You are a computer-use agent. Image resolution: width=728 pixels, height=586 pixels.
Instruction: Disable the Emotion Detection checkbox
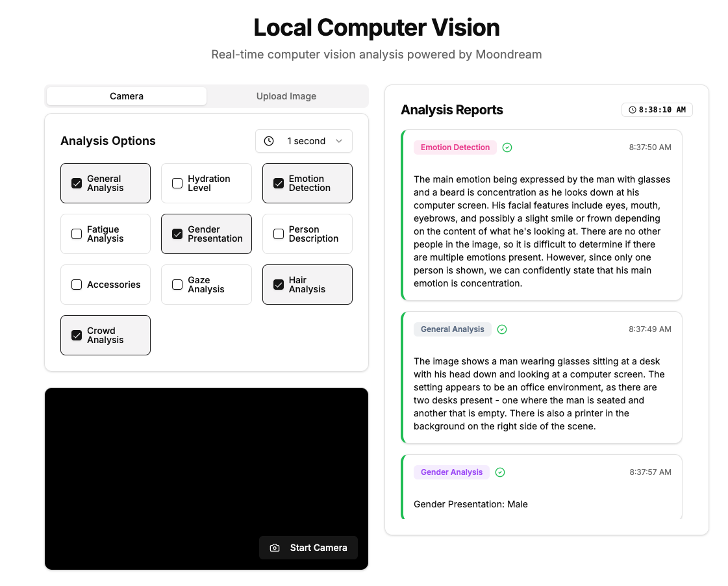pos(279,183)
